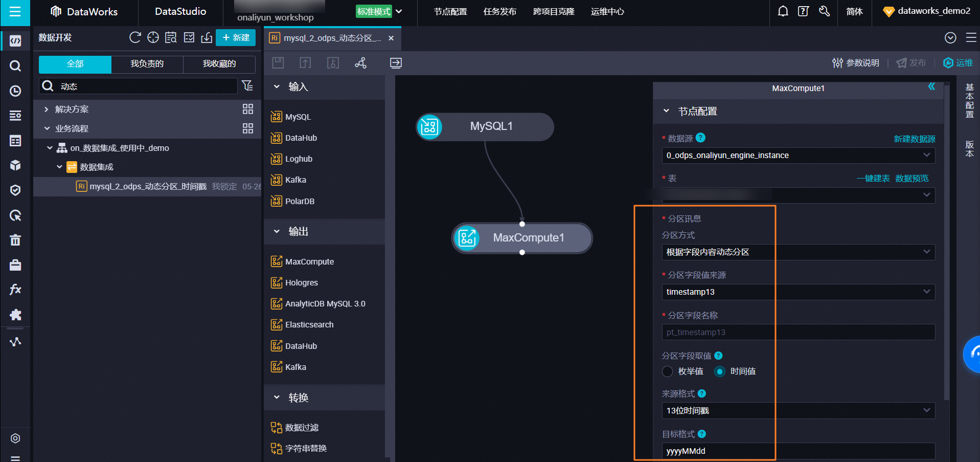
Task: Open the recycle bin icon in sidebar
Action: pos(15,240)
